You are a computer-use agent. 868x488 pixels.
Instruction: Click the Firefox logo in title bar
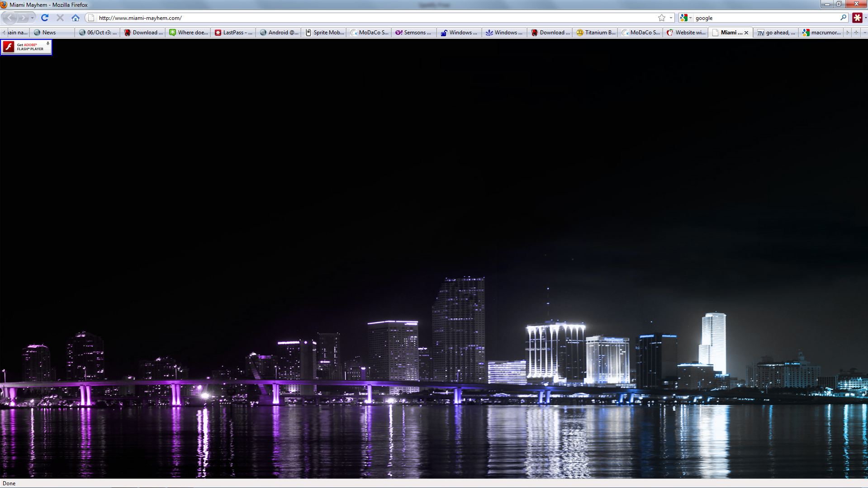[x=4, y=5]
